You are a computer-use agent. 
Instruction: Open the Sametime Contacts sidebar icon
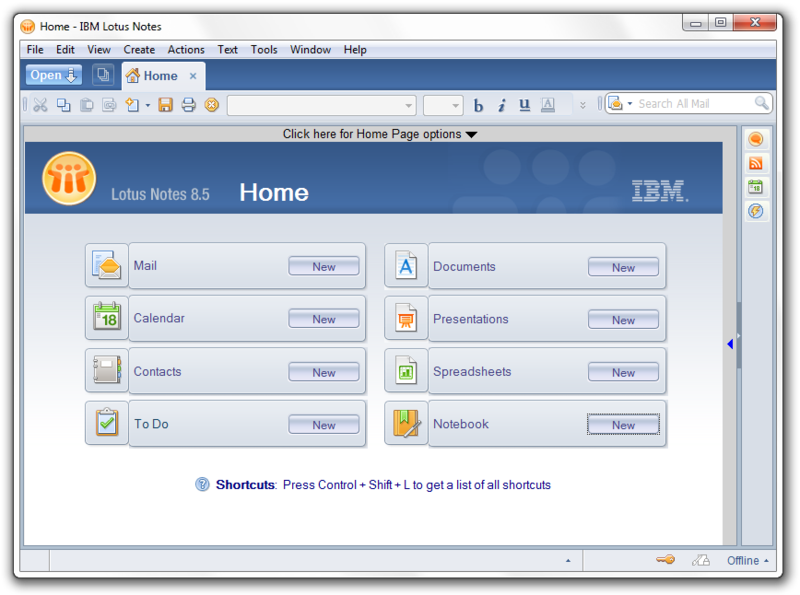[x=756, y=139]
